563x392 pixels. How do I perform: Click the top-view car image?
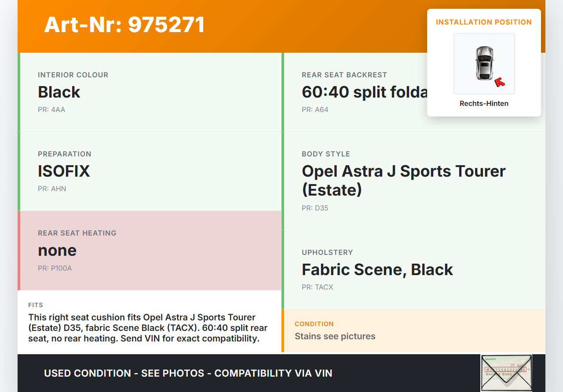click(484, 63)
